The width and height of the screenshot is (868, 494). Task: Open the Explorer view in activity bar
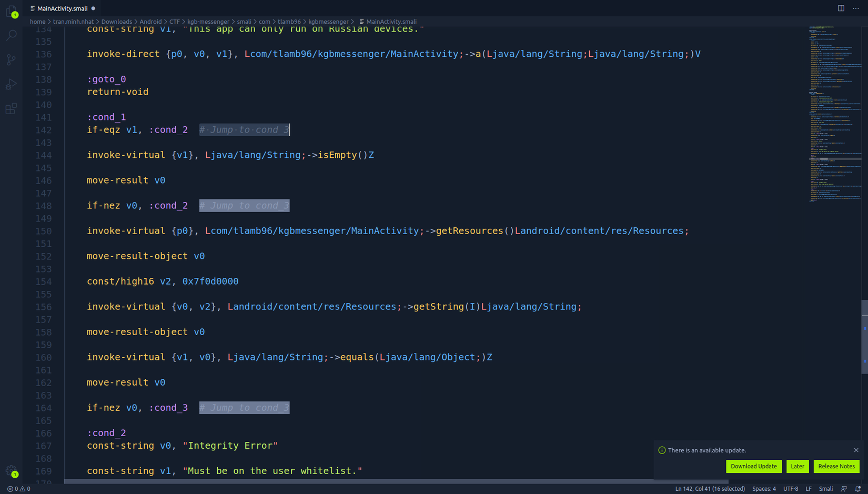pyautogui.click(x=11, y=11)
